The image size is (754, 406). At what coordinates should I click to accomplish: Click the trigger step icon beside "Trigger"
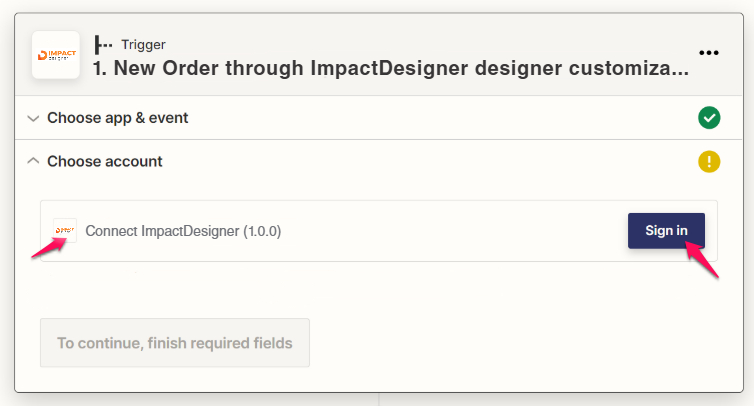[103, 44]
